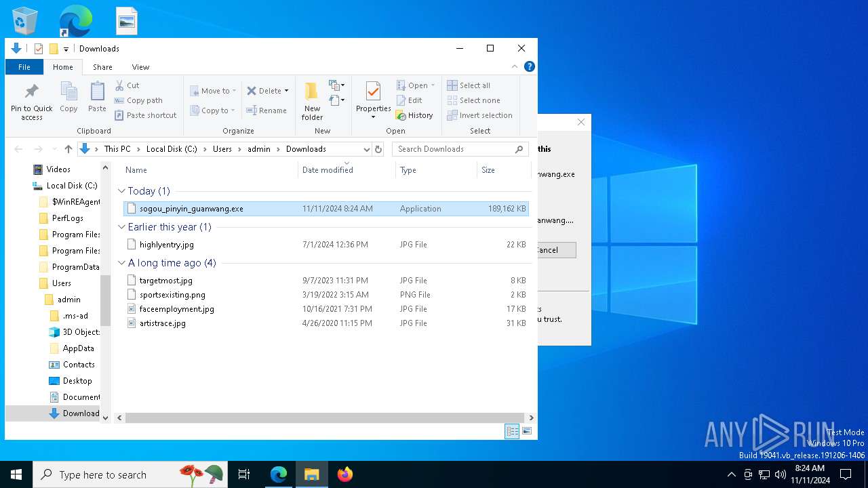Expand the Delete options arrow
The width and height of the screenshot is (868, 488).
click(x=286, y=91)
